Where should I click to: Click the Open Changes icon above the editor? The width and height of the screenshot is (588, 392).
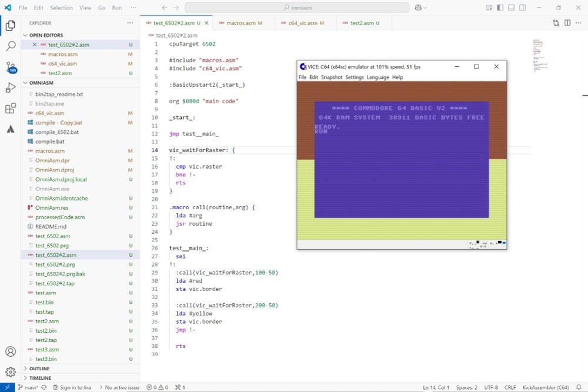point(556,23)
